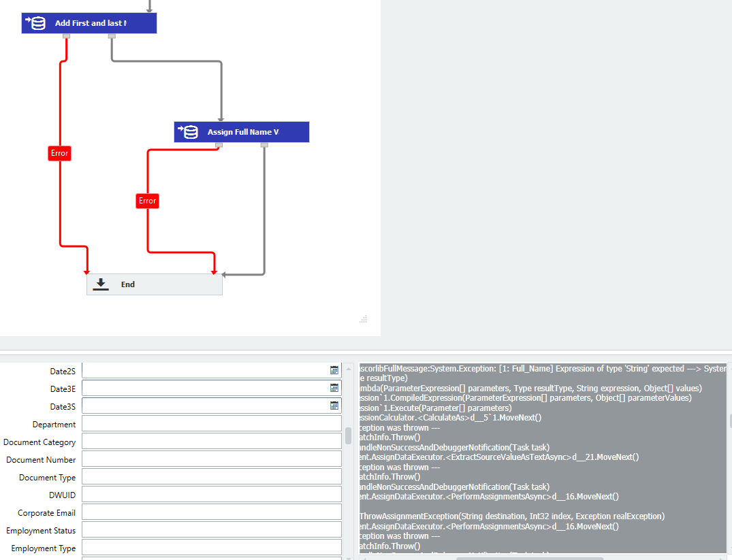Click right output port of Assign Full Name node
Screen dimensions: 732x560
tap(264, 145)
